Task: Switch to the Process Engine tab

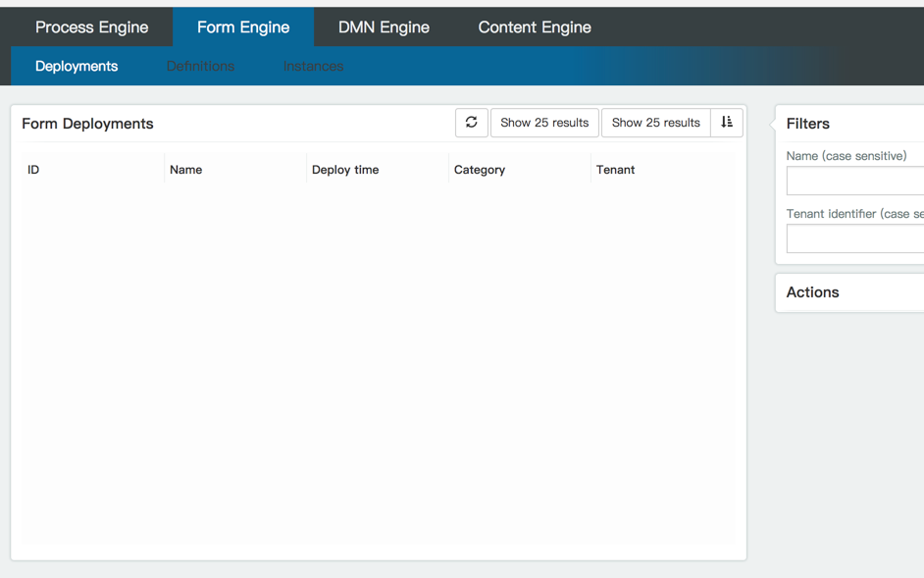Action: (x=91, y=27)
